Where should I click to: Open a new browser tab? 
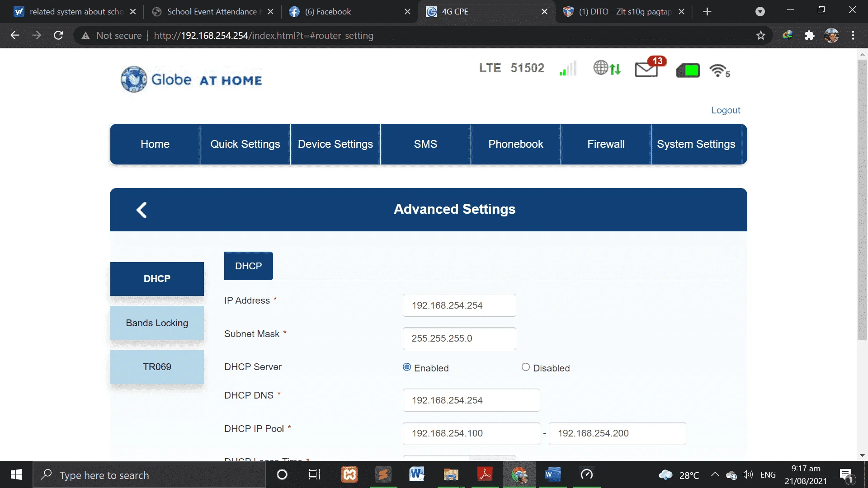pos(708,12)
